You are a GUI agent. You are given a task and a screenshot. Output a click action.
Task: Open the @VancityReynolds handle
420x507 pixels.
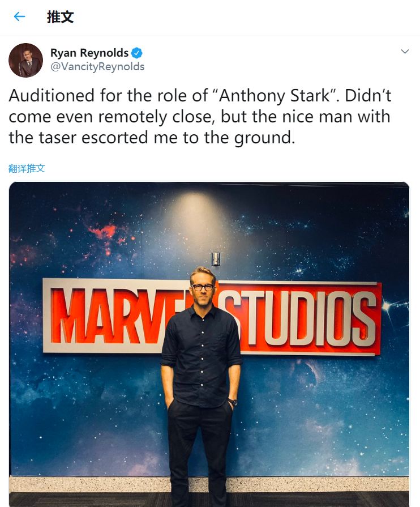[x=97, y=67]
